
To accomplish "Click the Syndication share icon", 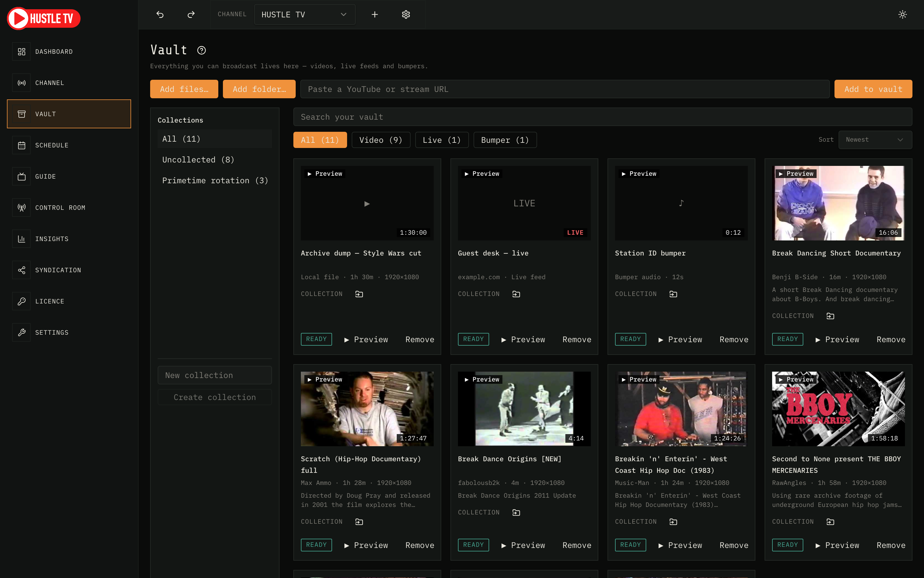I will pos(21,270).
